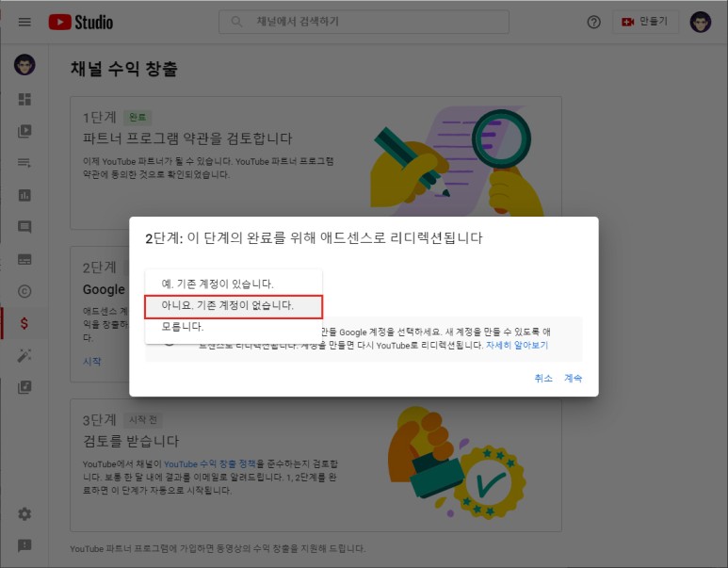
Task: Click the '채널 수익 창출' page heading
Action: click(x=124, y=69)
